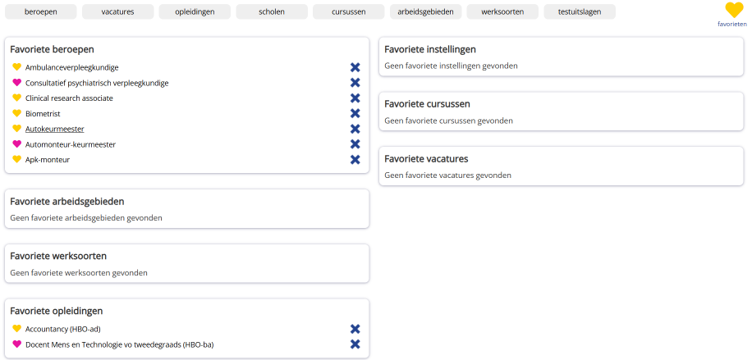The width and height of the screenshot is (752, 360).
Task: Click the Favoriete werksoorten heading
Action: point(58,256)
